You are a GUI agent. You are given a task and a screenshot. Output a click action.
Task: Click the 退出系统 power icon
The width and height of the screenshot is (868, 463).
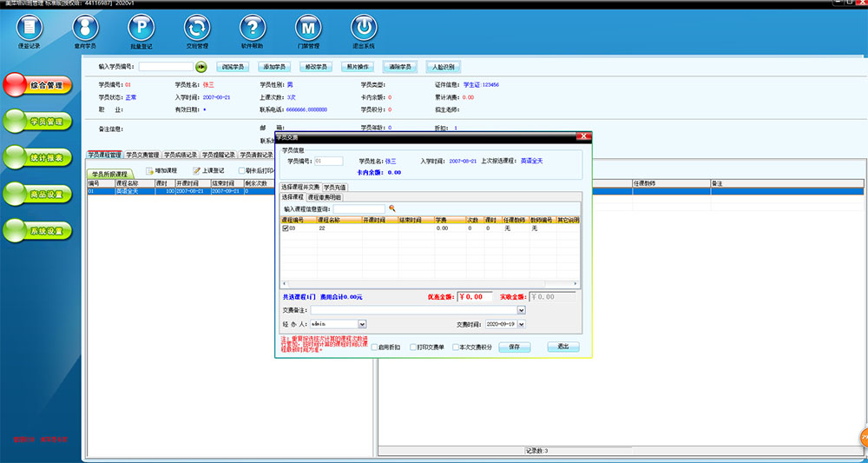point(364,28)
